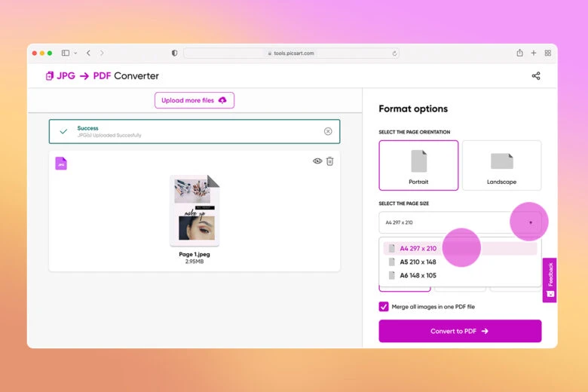Open the Page 1.jpeg thumbnail
This screenshot has width=588, height=392.
[194, 210]
